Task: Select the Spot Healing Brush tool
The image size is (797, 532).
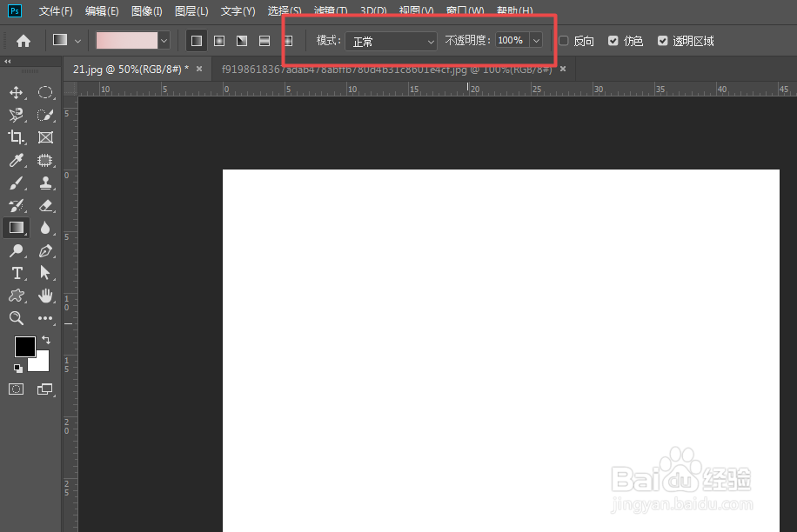Action: pyautogui.click(x=45, y=161)
